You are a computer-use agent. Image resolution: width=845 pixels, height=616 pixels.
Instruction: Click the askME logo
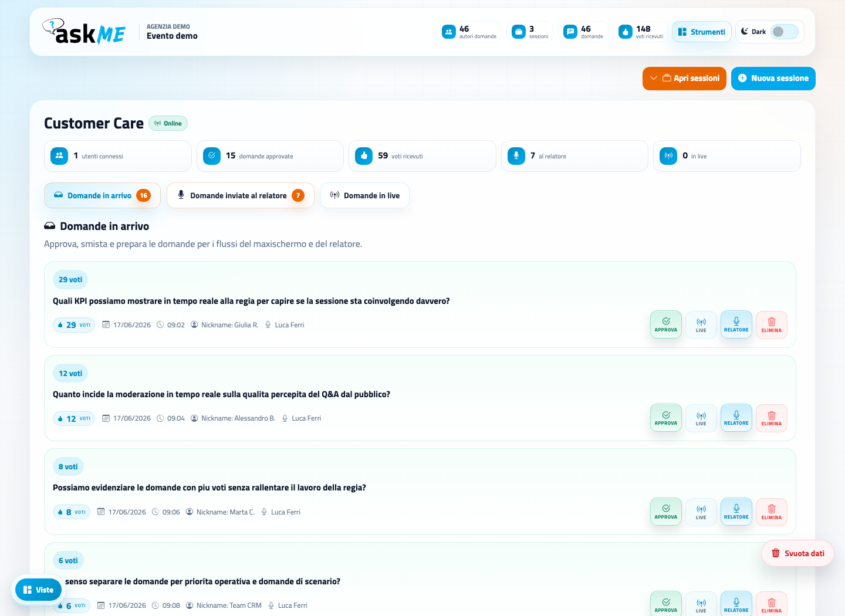pos(84,32)
